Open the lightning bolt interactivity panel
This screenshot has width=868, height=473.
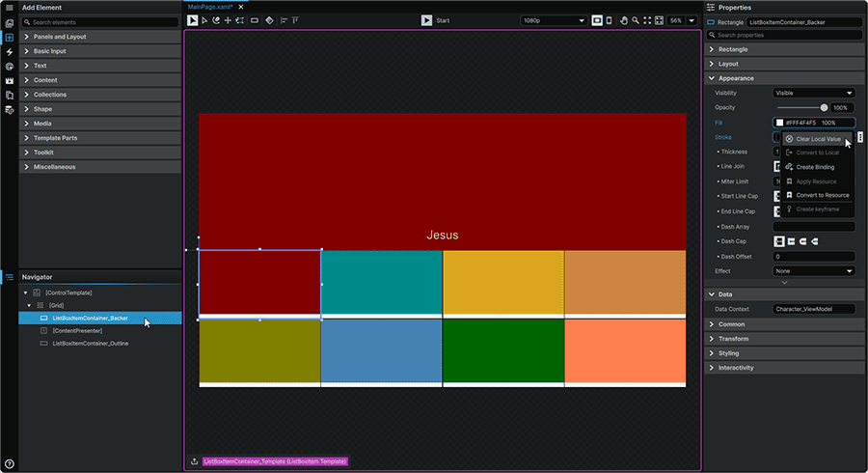point(9,52)
